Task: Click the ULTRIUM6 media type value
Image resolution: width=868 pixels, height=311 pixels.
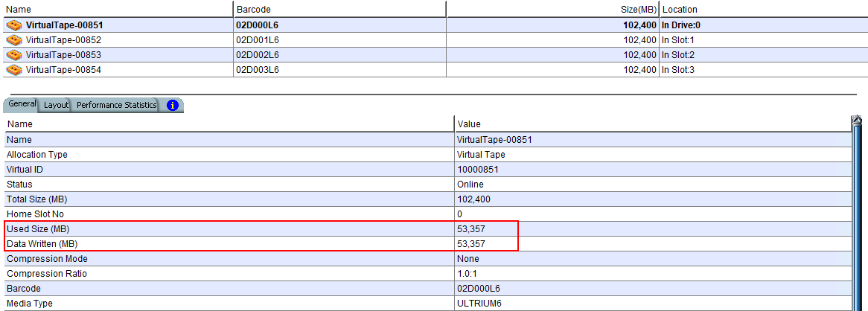Action: (478, 304)
